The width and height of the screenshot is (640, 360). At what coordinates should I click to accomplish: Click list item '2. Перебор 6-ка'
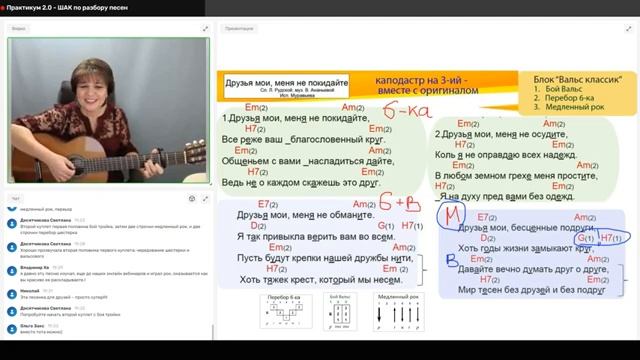[x=564, y=98]
